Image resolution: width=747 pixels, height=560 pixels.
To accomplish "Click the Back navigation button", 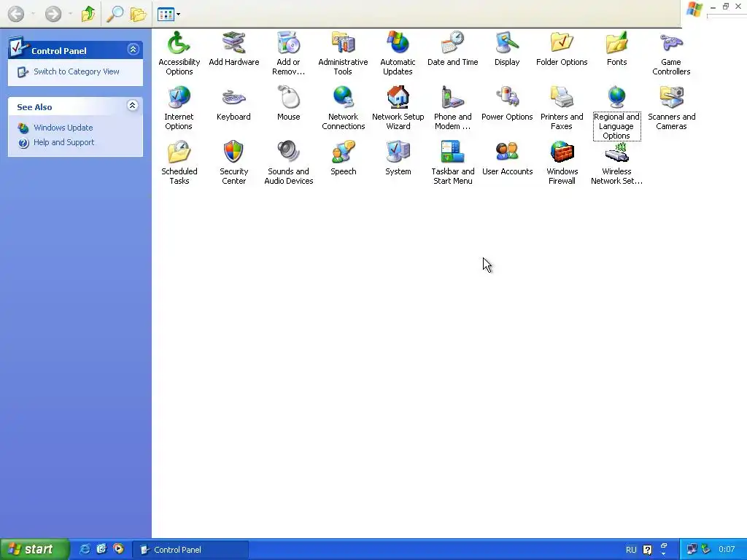I will point(16,14).
